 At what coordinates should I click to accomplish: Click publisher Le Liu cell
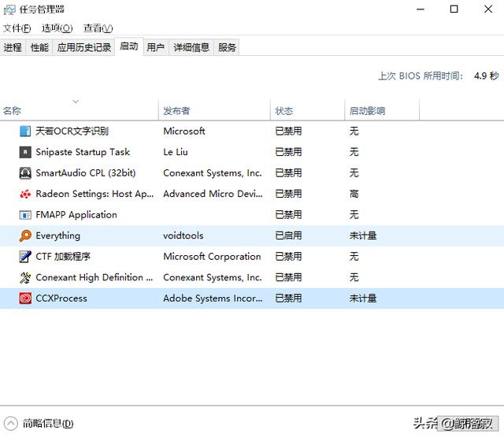coord(176,152)
